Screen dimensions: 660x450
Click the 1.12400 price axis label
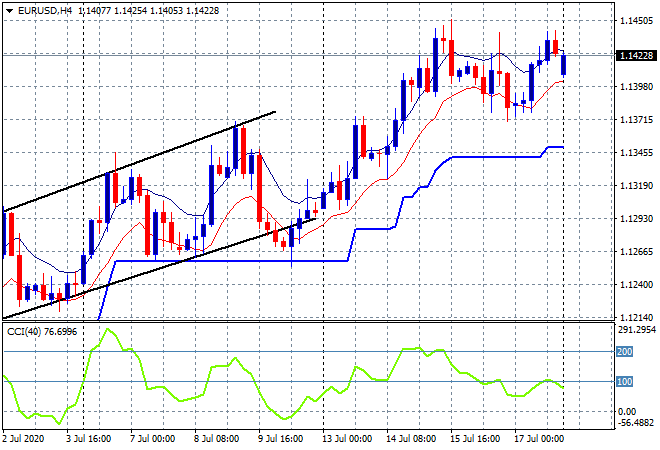tap(637, 285)
